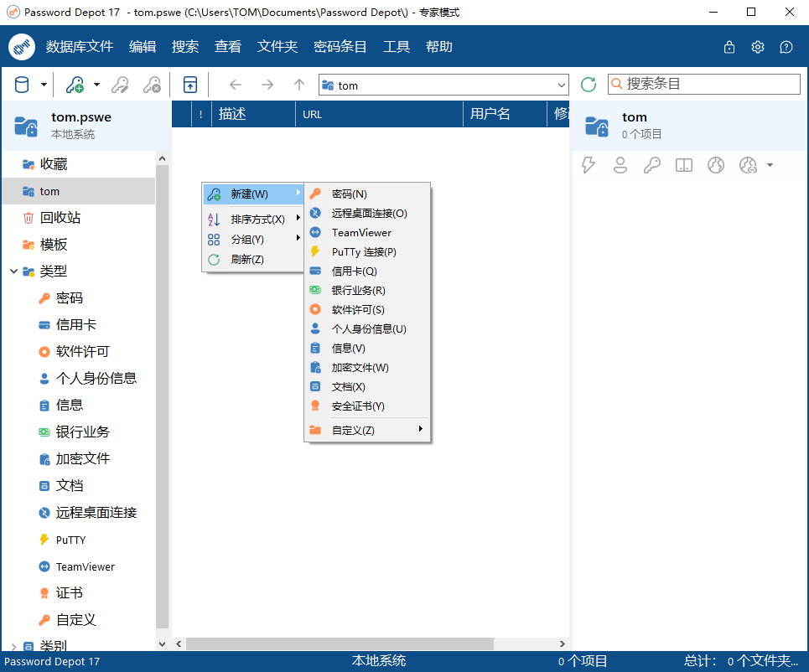The width and height of the screenshot is (809, 672).
Task: Select 证书 type in sidebar
Action: click(x=69, y=593)
